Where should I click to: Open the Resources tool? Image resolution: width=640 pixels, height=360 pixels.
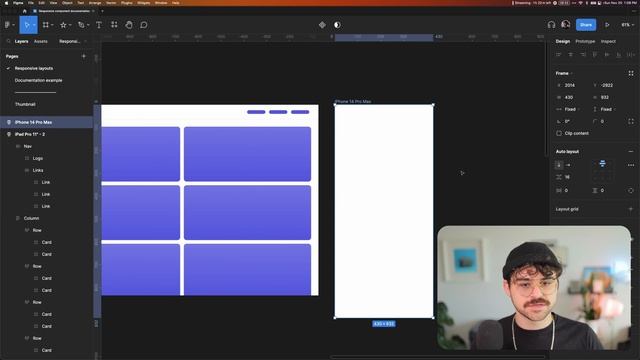(114, 25)
